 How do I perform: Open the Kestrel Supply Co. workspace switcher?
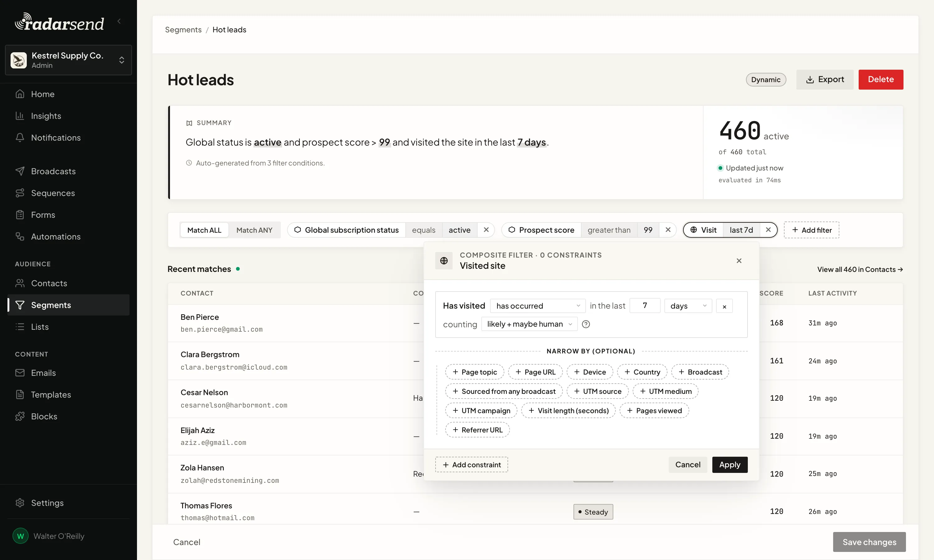pos(68,60)
